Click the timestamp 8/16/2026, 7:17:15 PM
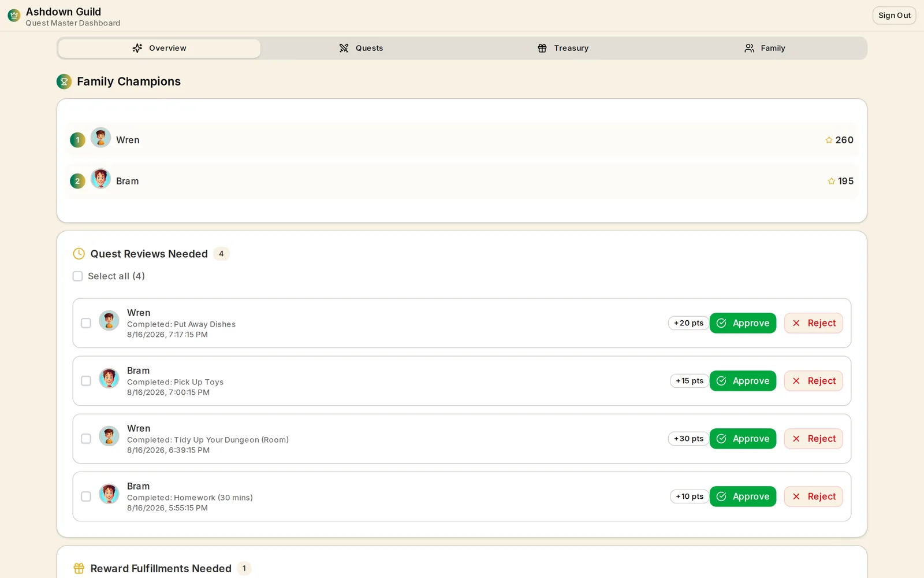Screen dimensions: 924x578 pos(167,335)
